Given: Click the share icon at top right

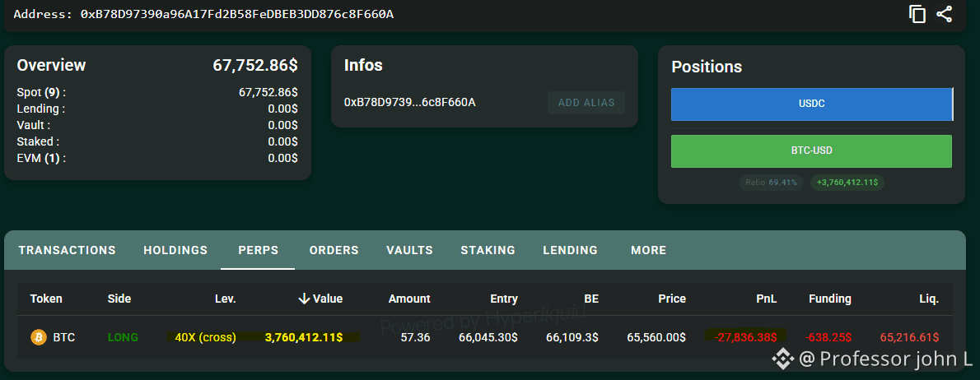Looking at the screenshot, I should [945, 14].
